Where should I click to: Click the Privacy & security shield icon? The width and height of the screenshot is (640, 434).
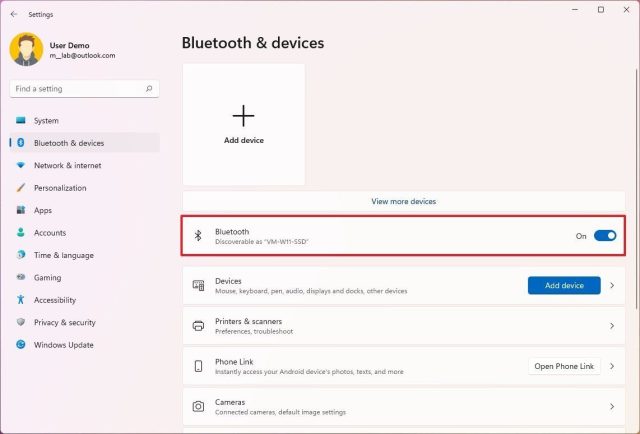pos(20,322)
